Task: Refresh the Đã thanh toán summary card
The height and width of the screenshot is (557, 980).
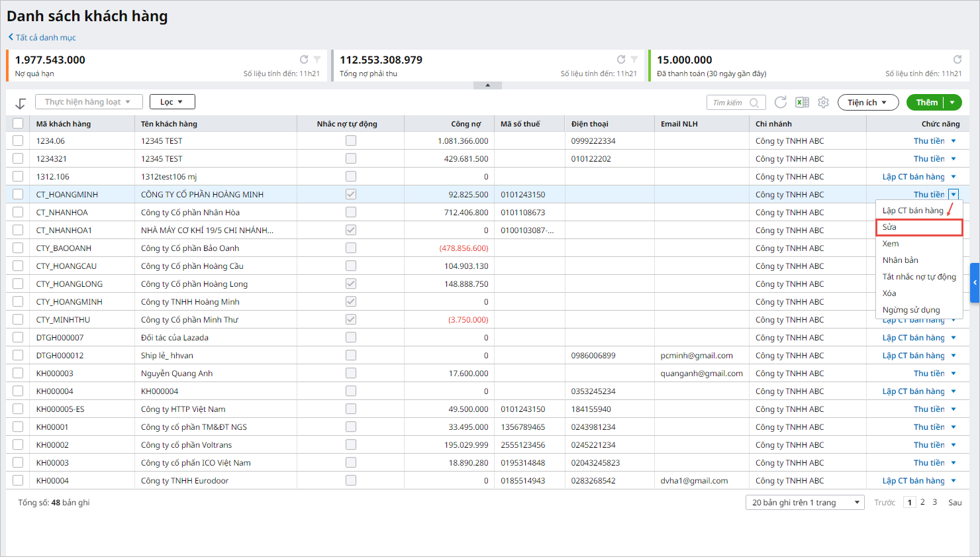Action: [957, 60]
